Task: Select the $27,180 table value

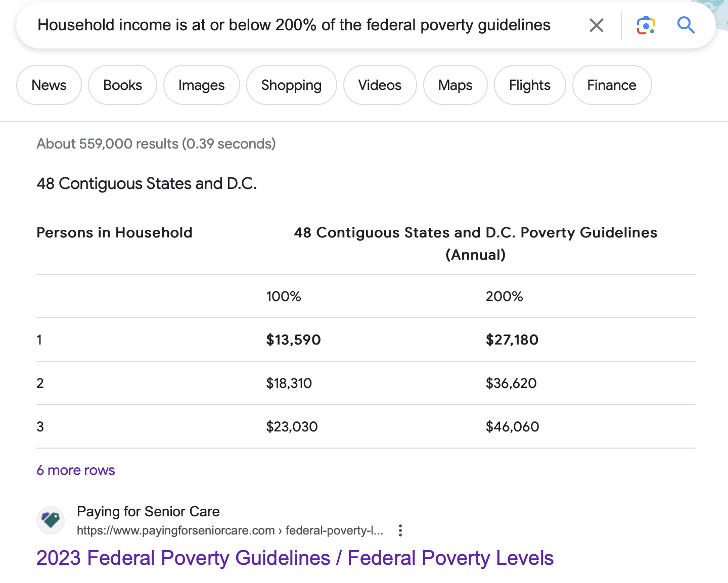Action: [x=512, y=339]
